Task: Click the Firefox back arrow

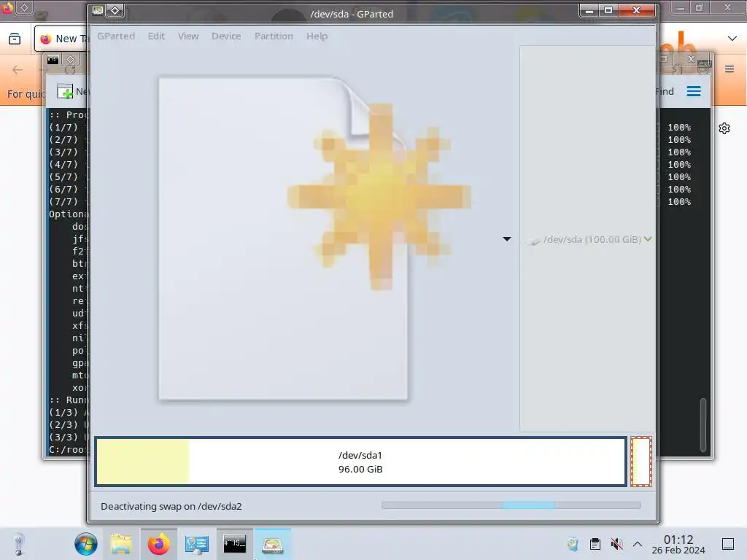Action: [18, 70]
